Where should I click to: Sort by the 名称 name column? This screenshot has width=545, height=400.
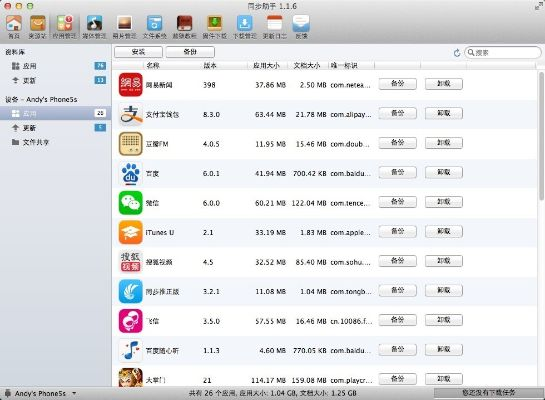(x=172, y=65)
